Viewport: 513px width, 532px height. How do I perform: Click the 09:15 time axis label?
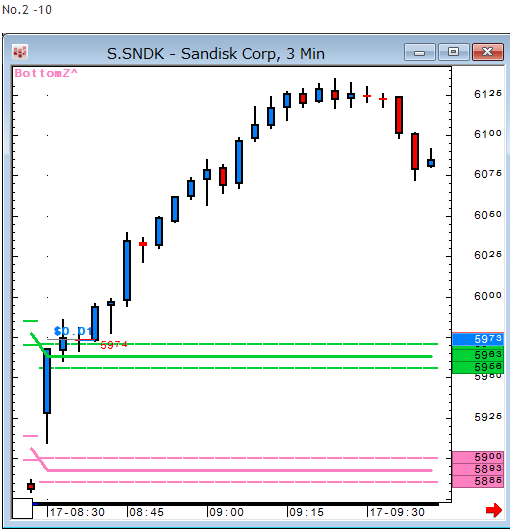307,512
